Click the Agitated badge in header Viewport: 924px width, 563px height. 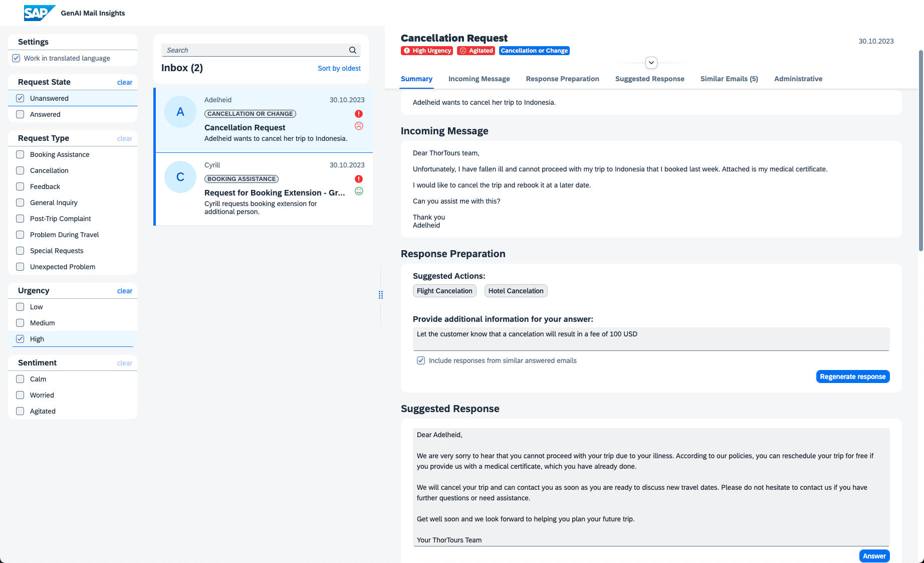476,51
